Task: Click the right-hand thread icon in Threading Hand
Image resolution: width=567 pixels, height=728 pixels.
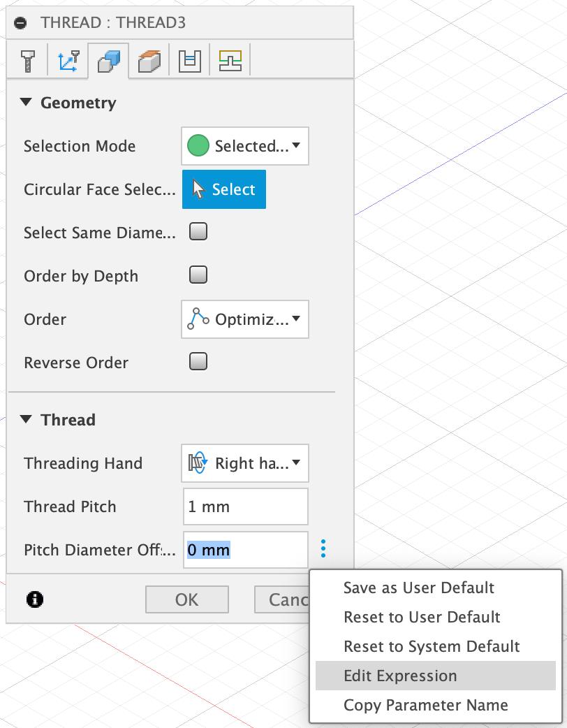Action: 198,463
